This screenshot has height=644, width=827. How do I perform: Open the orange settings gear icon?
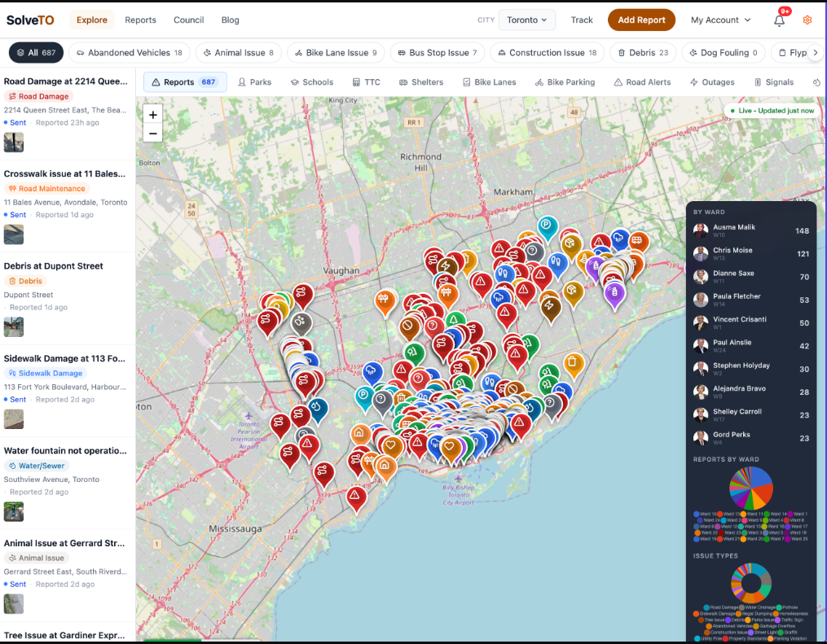[x=807, y=20]
